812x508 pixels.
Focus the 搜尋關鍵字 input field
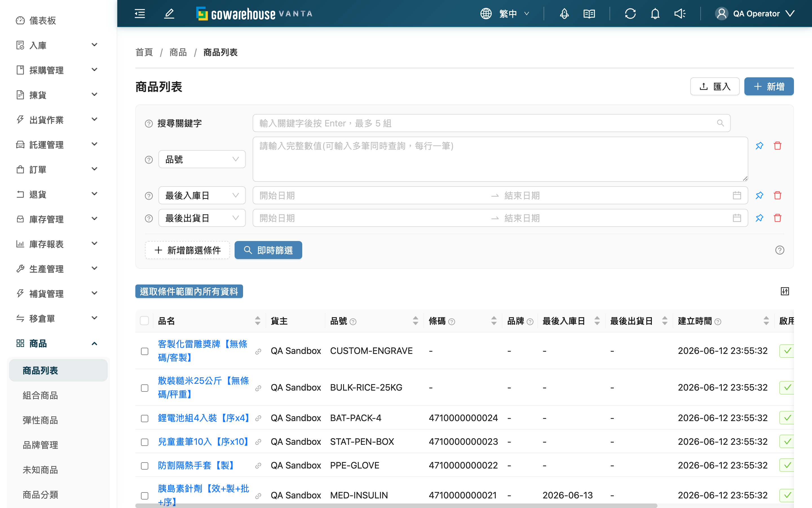click(x=491, y=123)
